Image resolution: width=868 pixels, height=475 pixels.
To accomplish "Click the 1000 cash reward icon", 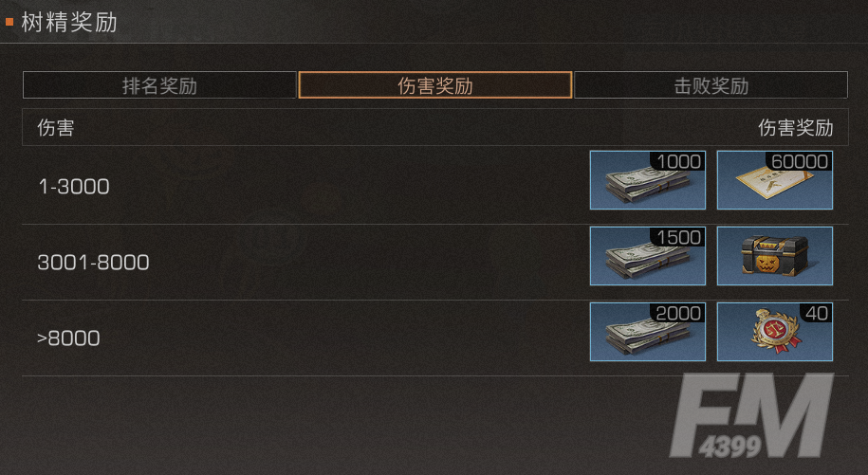I will pos(648,180).
